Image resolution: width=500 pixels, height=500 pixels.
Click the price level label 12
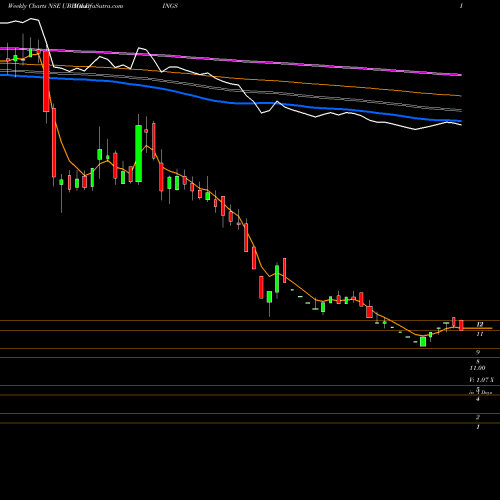[480, 324]
